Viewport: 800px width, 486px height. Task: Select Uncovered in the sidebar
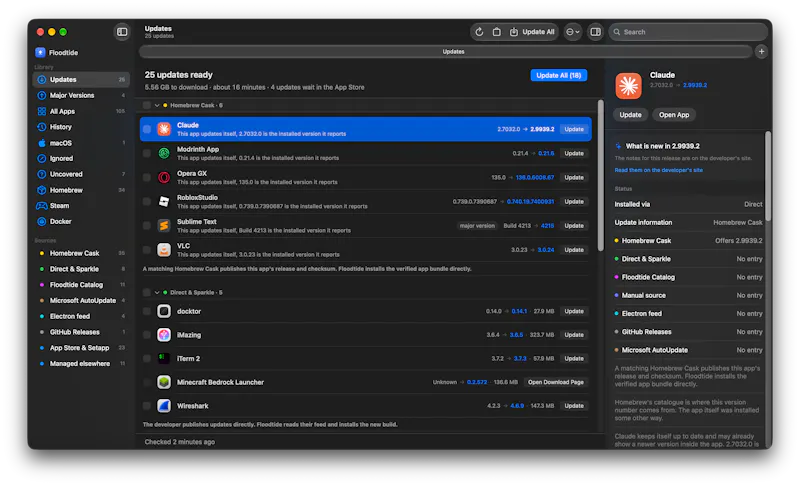tap(82, 174)
